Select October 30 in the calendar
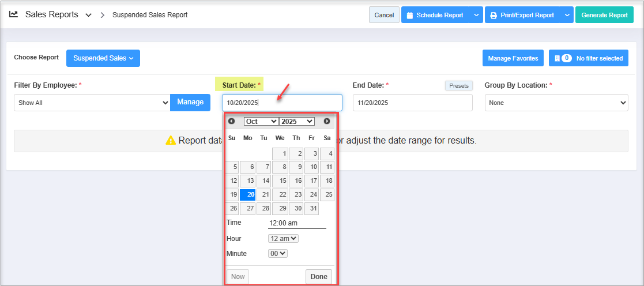This screenshot has height=286, width=644. pyautogui.click(x=296, y=208)
